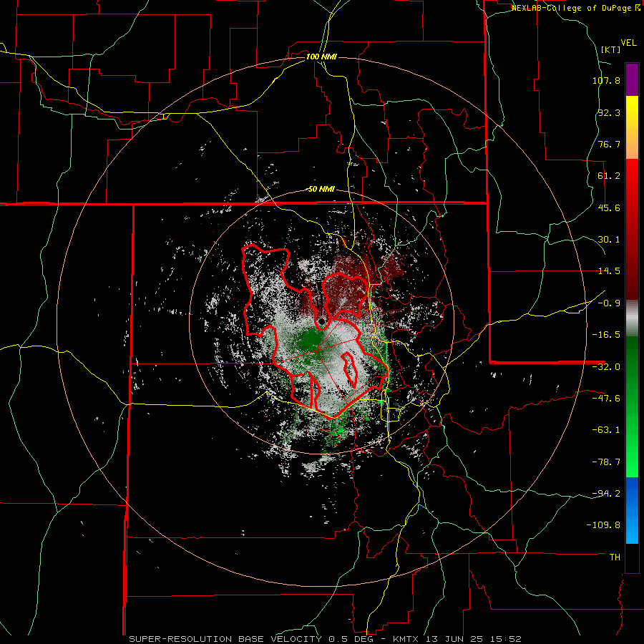Screen dimensions: 644x644
Task: Click the -16.5 legend value
Action: coord(606,335)
